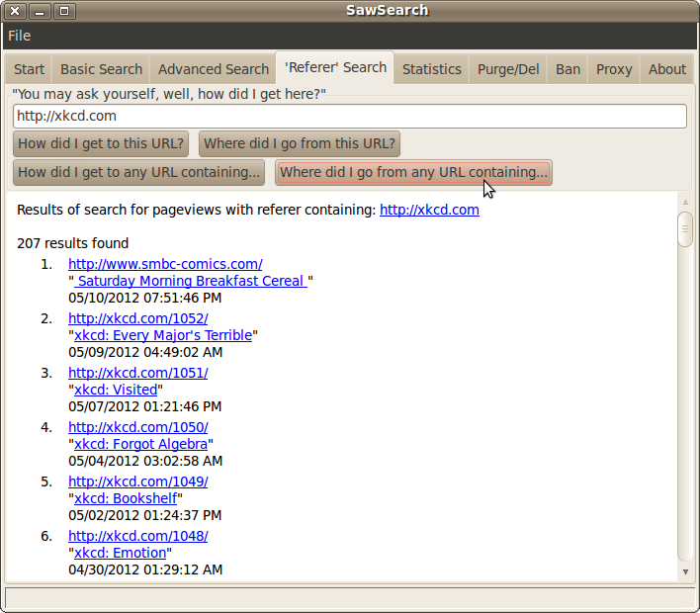
Task: Select the 'Referer' Search tab
Action: [335, 67]
